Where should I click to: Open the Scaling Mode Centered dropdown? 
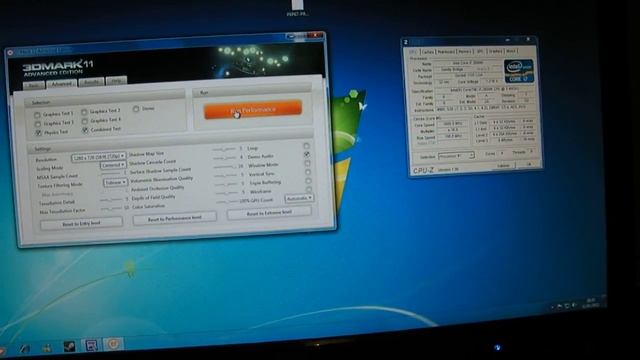click(x=113, y=165)
